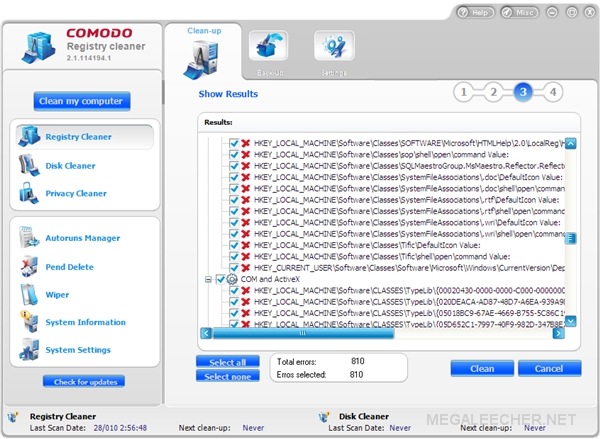
Task: Uncheck the .wri\DefaultIcon entry checkbox
Action: [x=234, y=223]
